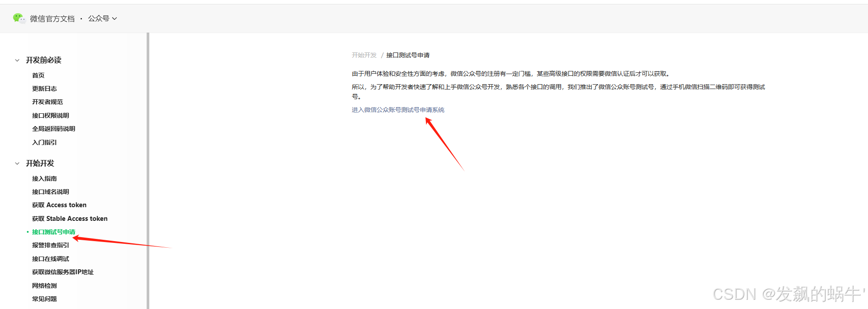Open 更新日志 in the sidebar

pyautogui.click(x=44, y=89)
